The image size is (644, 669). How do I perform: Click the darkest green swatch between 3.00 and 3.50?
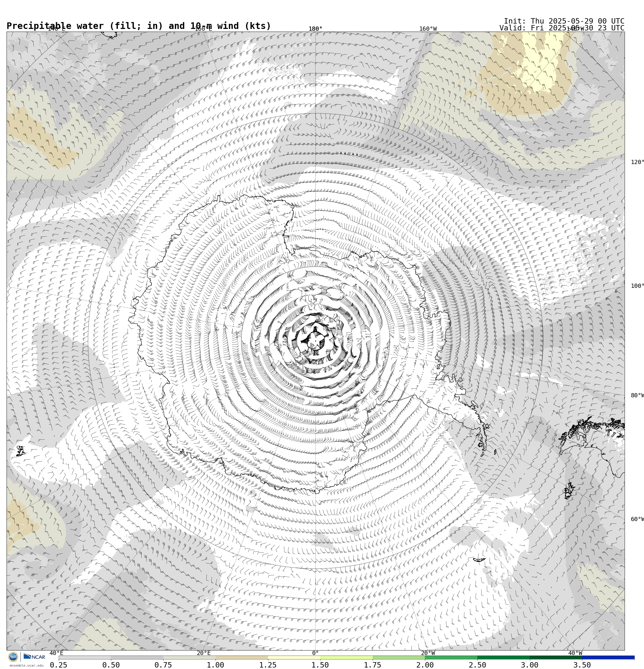556,657
